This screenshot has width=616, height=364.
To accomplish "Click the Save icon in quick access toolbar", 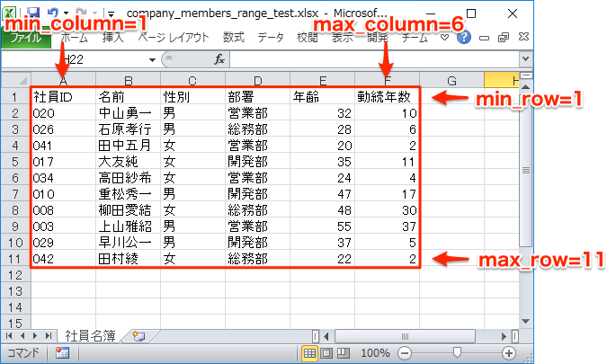I will pyautogui.click(x=33, y=13).
